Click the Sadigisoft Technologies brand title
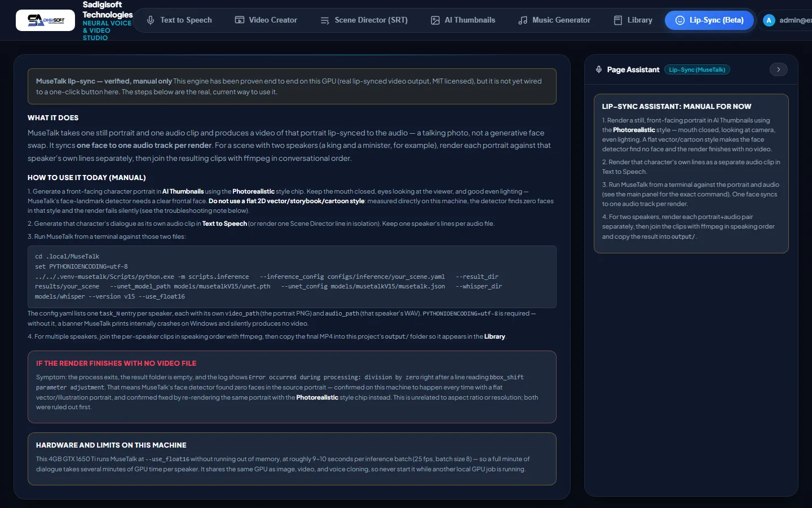The height and width of the screenshot is (508, 812). (108, 10)
